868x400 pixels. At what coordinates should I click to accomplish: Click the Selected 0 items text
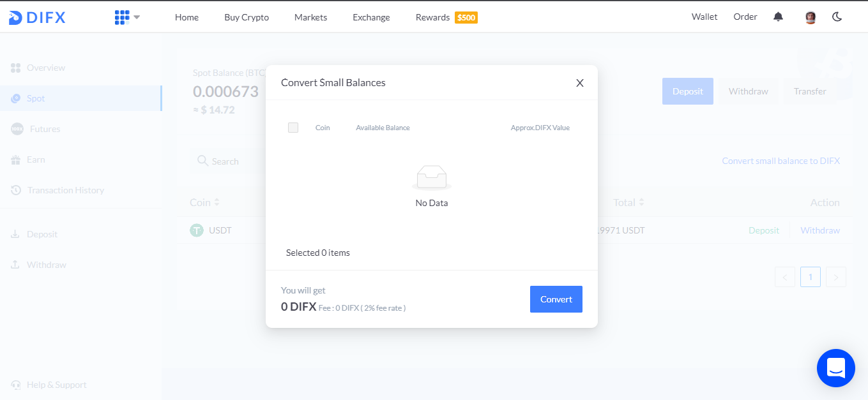(x=318, y=253)
